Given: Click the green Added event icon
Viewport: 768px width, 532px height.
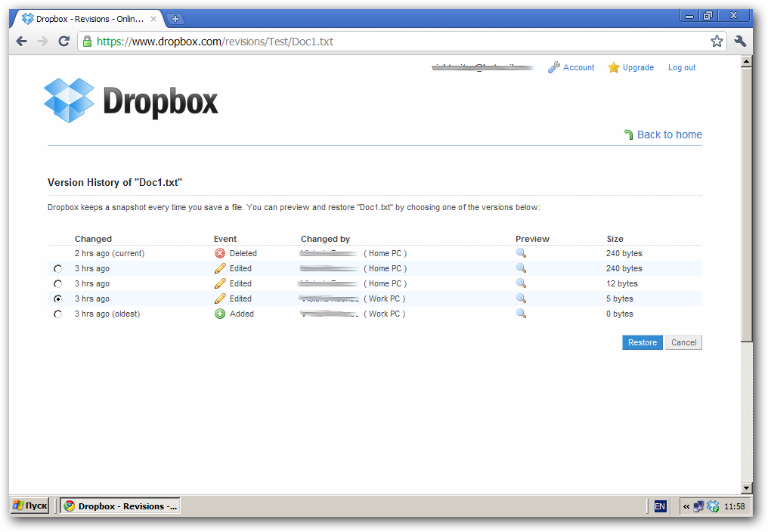Looking at the screenshot, I should (x=220, y=314).
